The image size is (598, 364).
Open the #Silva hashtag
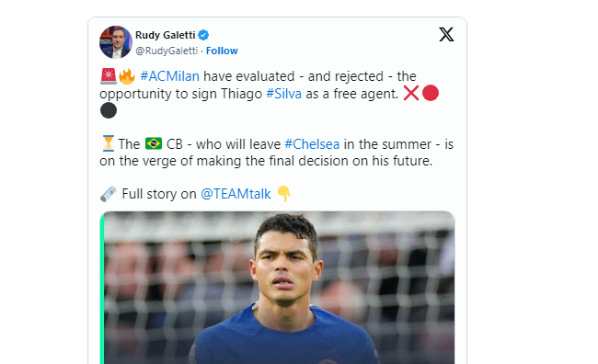(283, 94)
